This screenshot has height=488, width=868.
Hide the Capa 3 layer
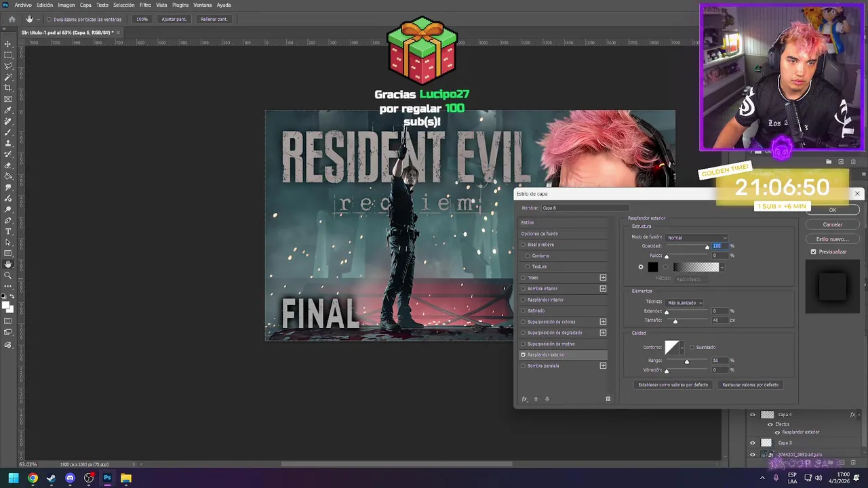(752, 443)
